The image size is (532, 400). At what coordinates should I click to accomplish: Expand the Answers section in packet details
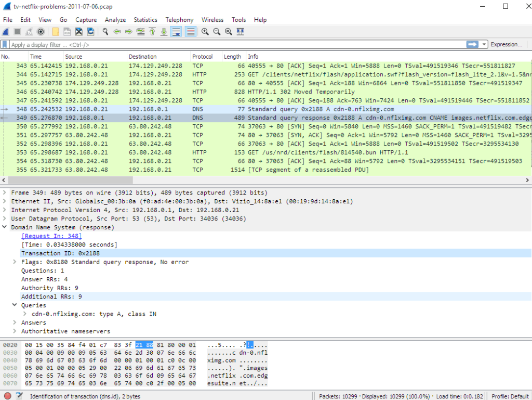(x=15, y=322)
